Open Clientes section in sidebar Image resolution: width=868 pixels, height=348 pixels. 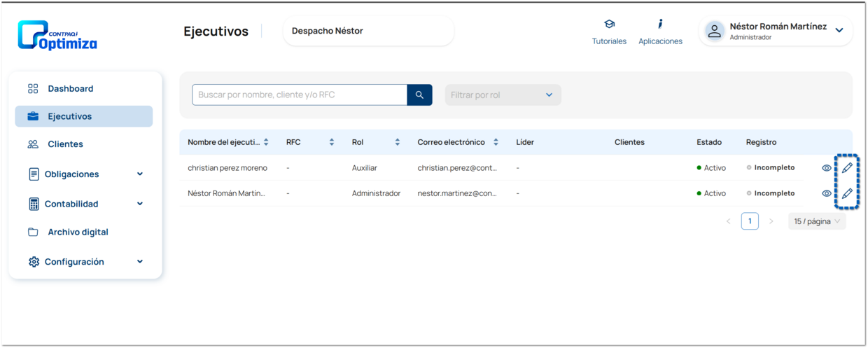[x=65, y=144]
